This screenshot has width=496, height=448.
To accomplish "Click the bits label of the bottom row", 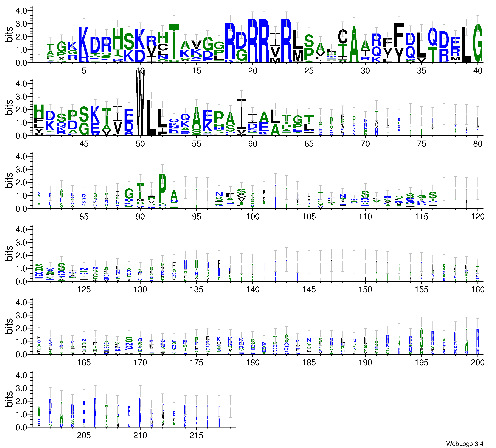I will point(9,399).
